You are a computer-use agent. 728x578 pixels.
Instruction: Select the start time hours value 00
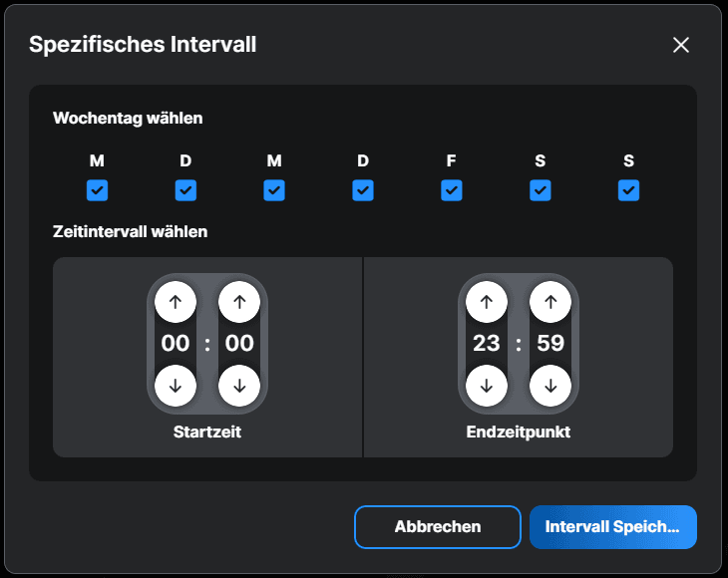click(176, 344)
